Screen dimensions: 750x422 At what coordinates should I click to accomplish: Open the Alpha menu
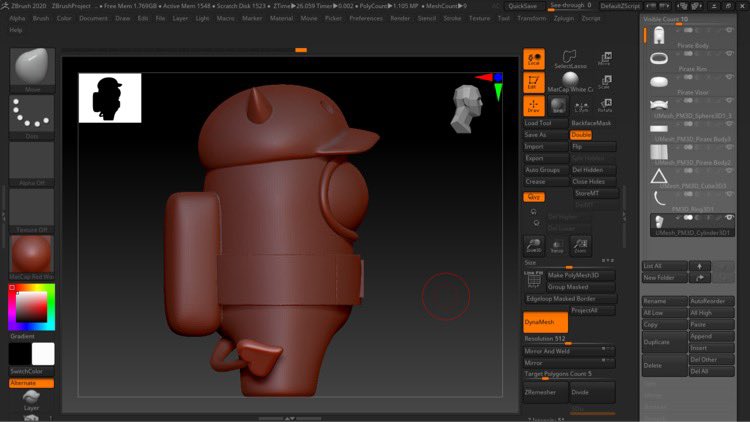(17, 18)
